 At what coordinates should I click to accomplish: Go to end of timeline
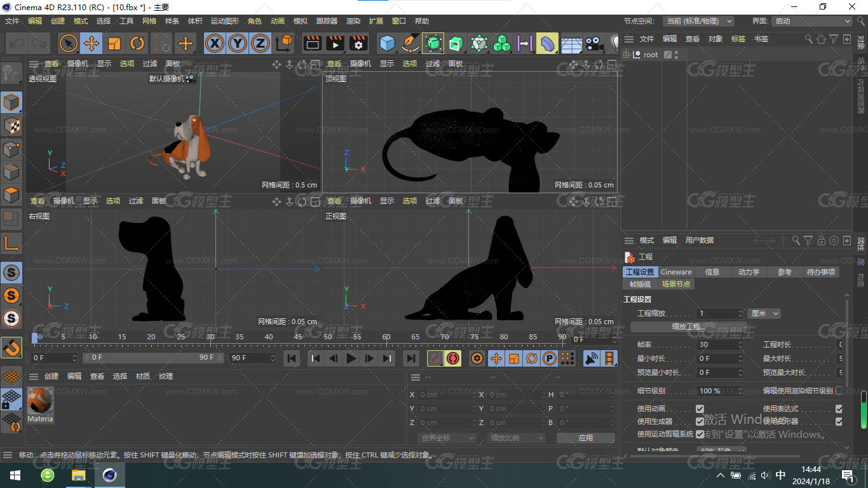411,358
